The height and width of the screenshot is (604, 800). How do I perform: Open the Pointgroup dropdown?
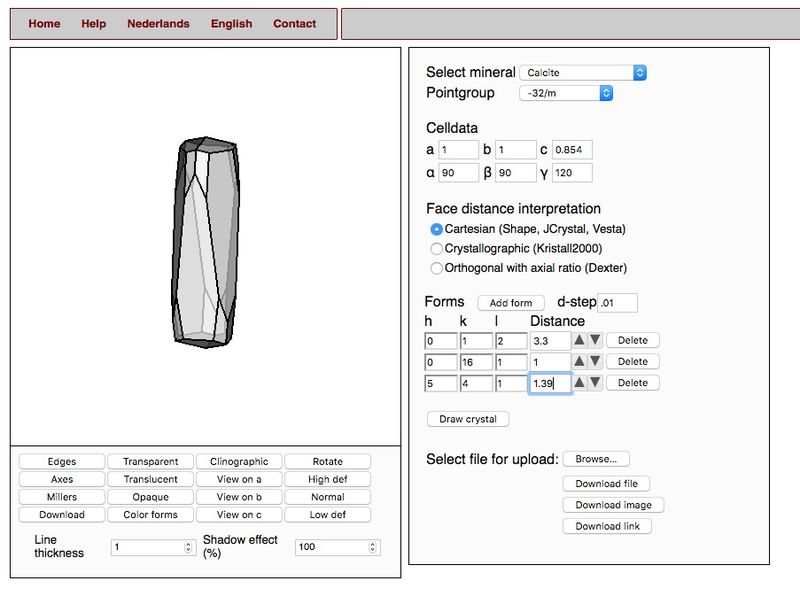click(566, 93)
